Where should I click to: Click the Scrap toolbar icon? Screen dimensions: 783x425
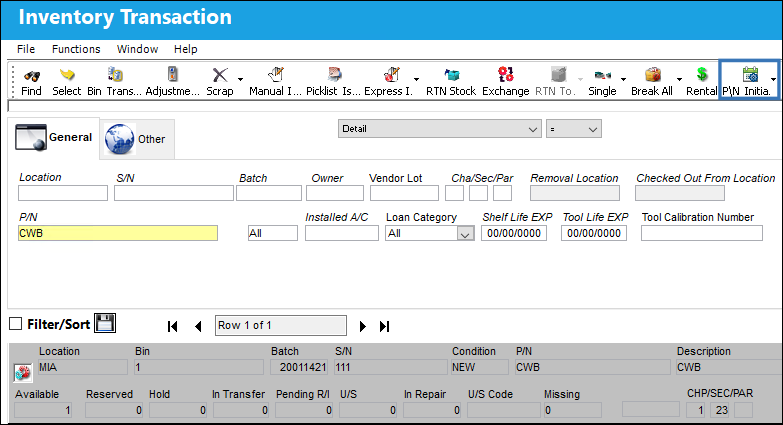pos(220,75)
